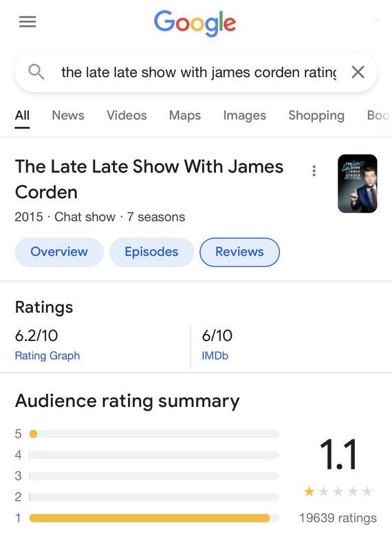The image size is (392, 550).
Task: Open the partially visible Books tab
Action: [x=379, y=115]
